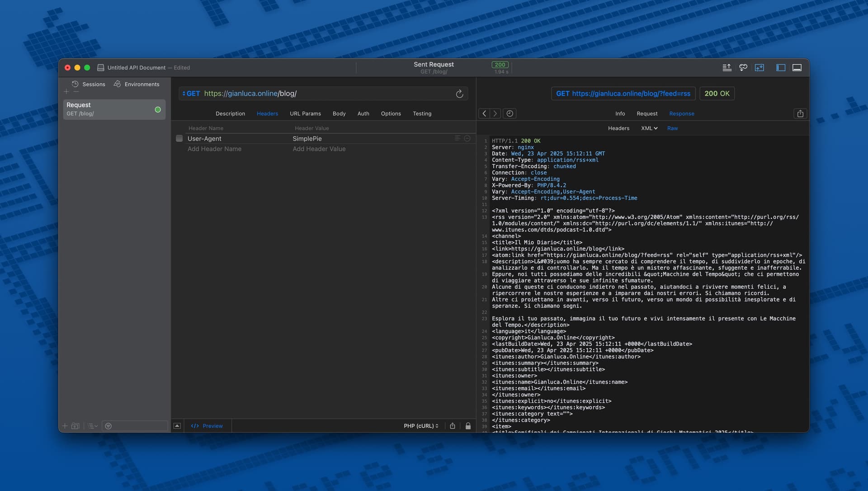Screen dimensions: 868x491
Task: Export generated code with share icon
Action: 453,426
